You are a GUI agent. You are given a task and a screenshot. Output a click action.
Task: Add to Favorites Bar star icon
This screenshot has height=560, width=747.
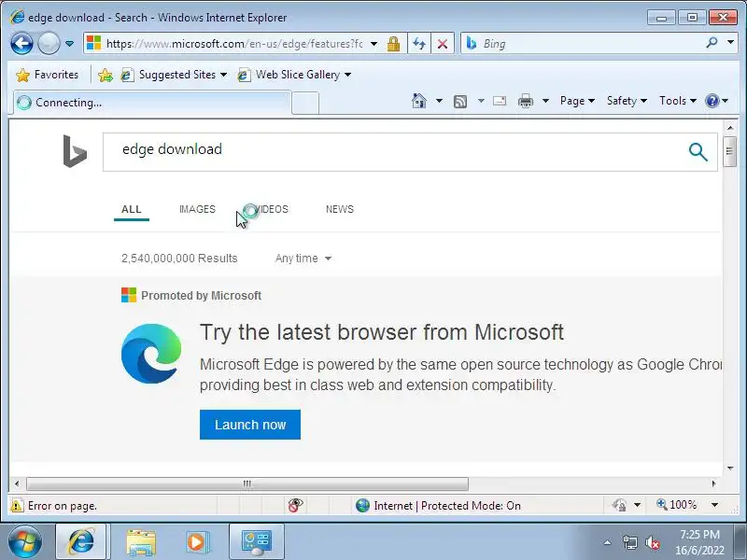point(106,75)
